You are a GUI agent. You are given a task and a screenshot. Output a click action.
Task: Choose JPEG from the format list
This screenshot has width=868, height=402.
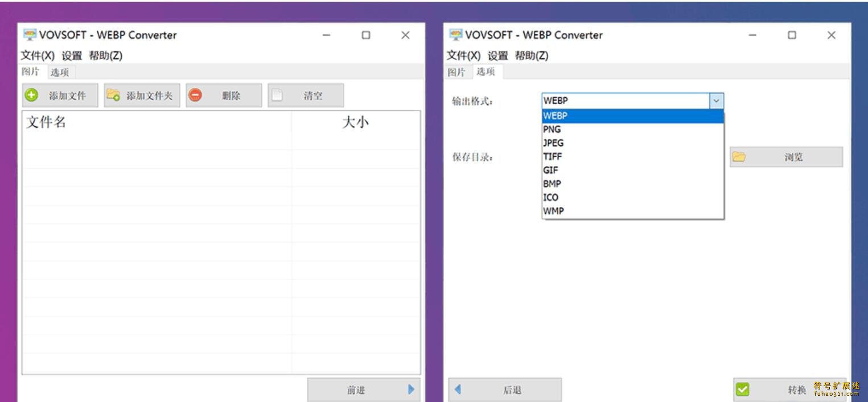tap(632, 143)
